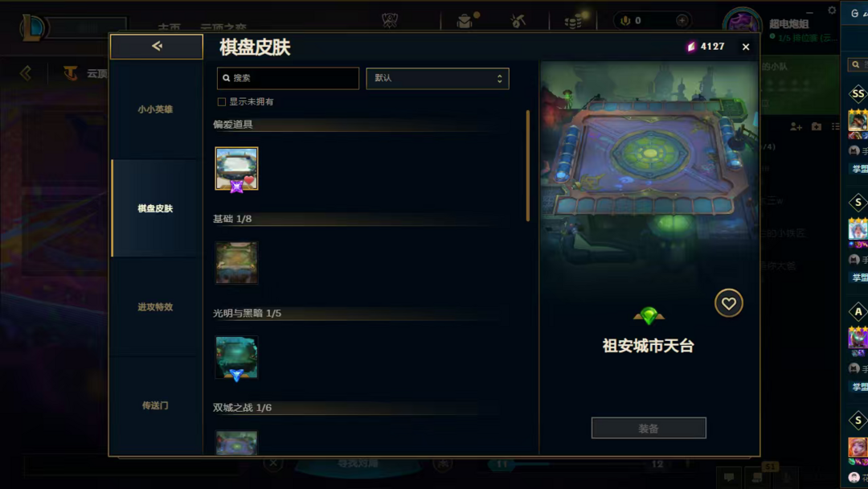Image resolution: width=868 pixels, height=489 pixels.
Task: Click the skin list vertical scrollbar
Action: [528, 166]
